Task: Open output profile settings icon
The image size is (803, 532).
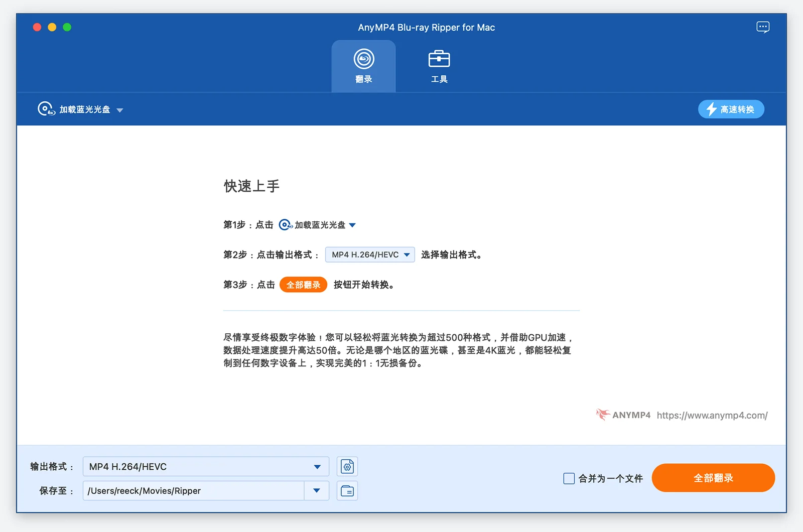Action: point(347,467)
